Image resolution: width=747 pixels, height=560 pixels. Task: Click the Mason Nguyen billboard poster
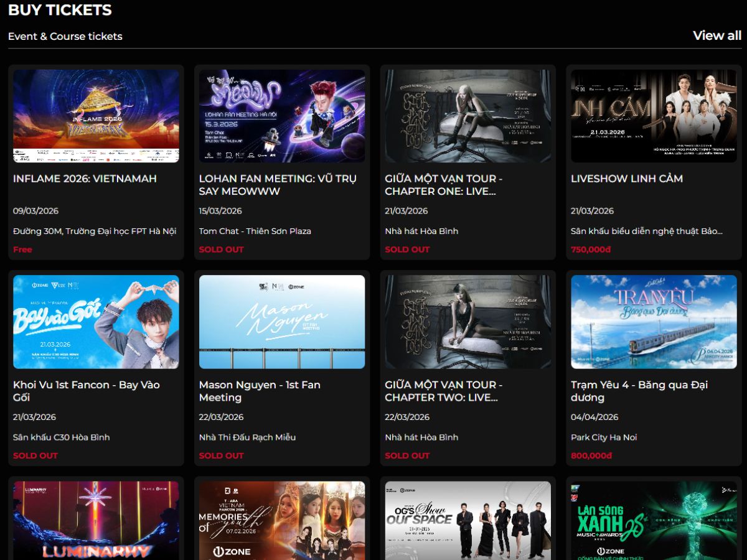coord(282,321)
